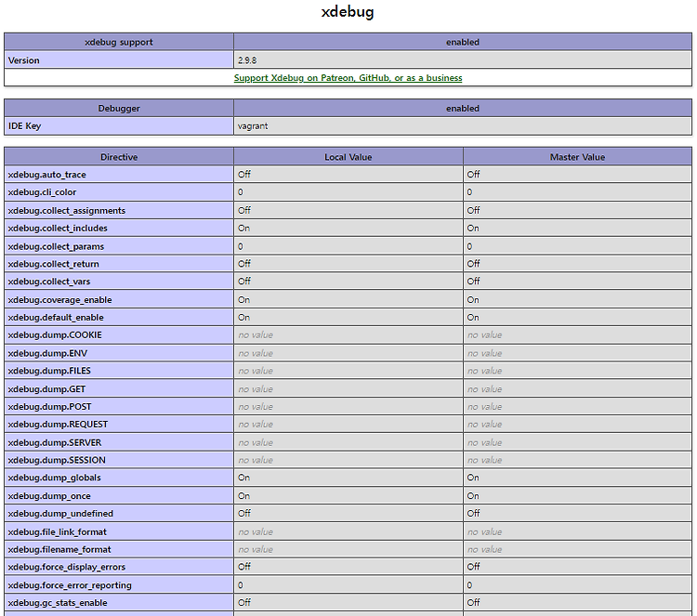The height and width of the screenshot is (616, 697).
Task: Click enabled cell beside Debugger
Action: pos(463,109)
